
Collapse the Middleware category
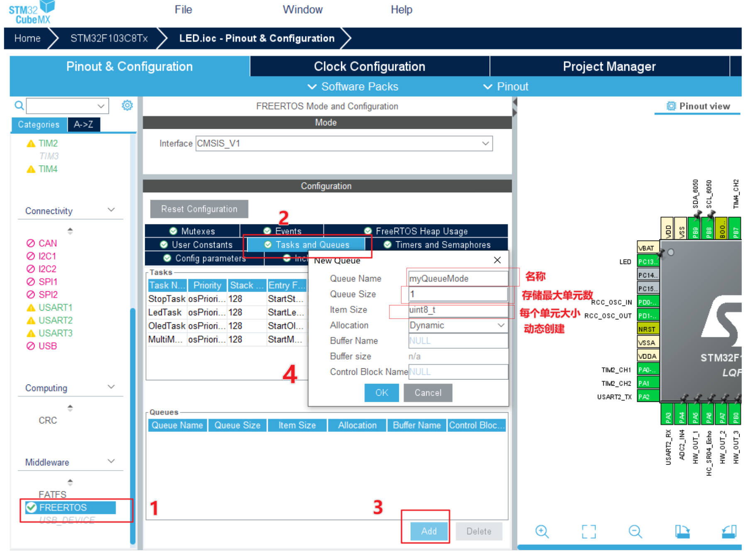tap(111, 461)
